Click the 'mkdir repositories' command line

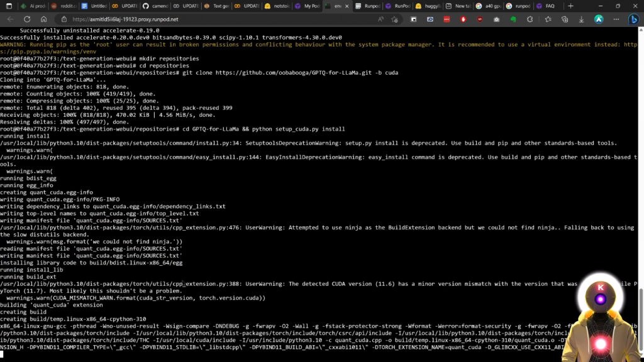pyautogui.click(x=99, y=58)
